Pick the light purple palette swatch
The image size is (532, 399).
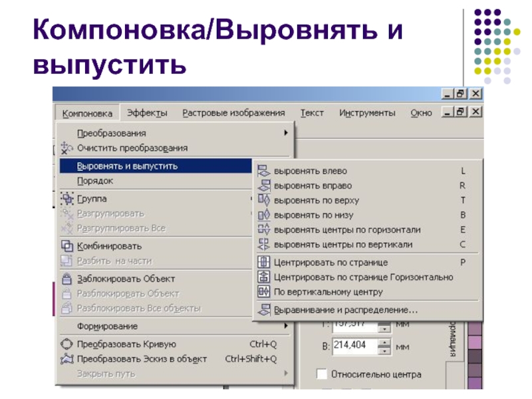[x=475, y=342]
